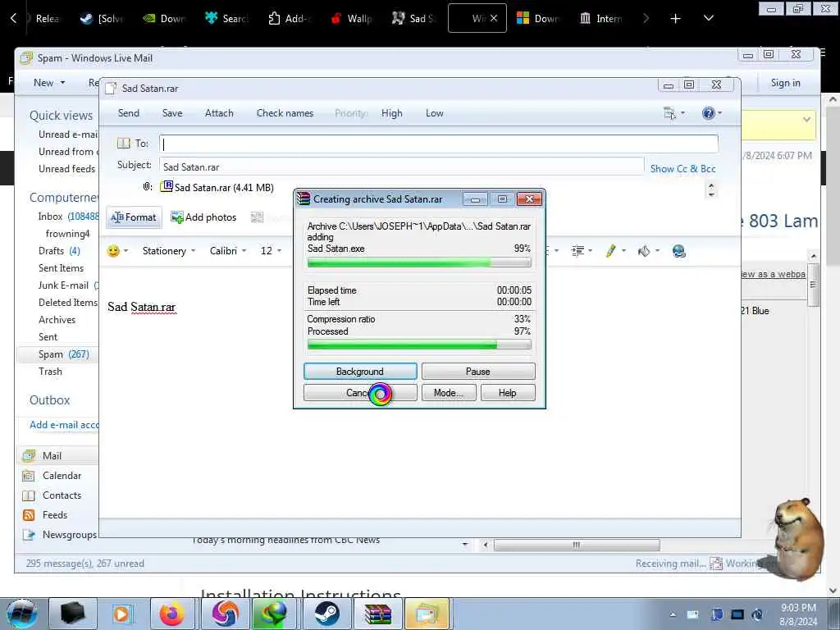Open Windows Live Mail taskbar icon

point(427,614)
